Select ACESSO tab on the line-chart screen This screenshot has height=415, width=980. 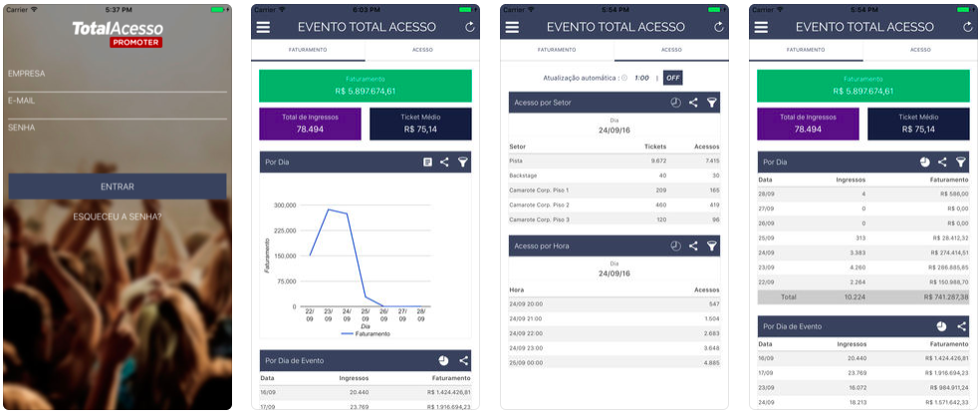tap(422, 50)
